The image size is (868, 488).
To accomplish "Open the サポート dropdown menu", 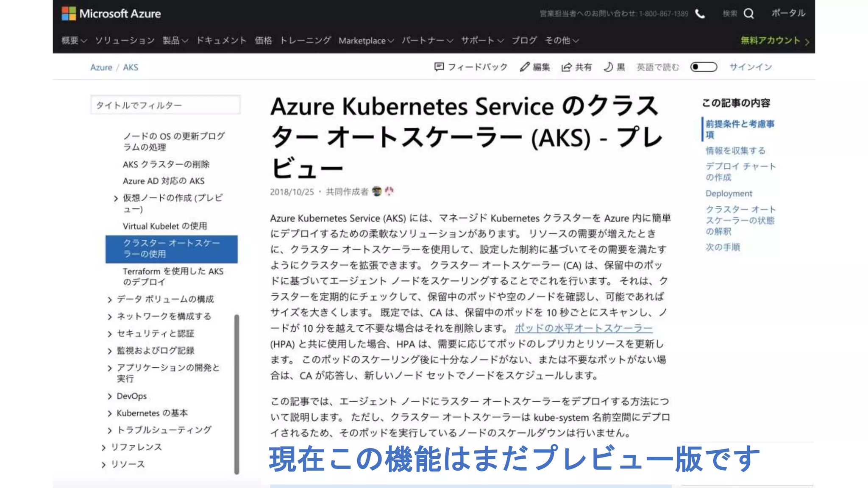I will [x=482, y=40].
